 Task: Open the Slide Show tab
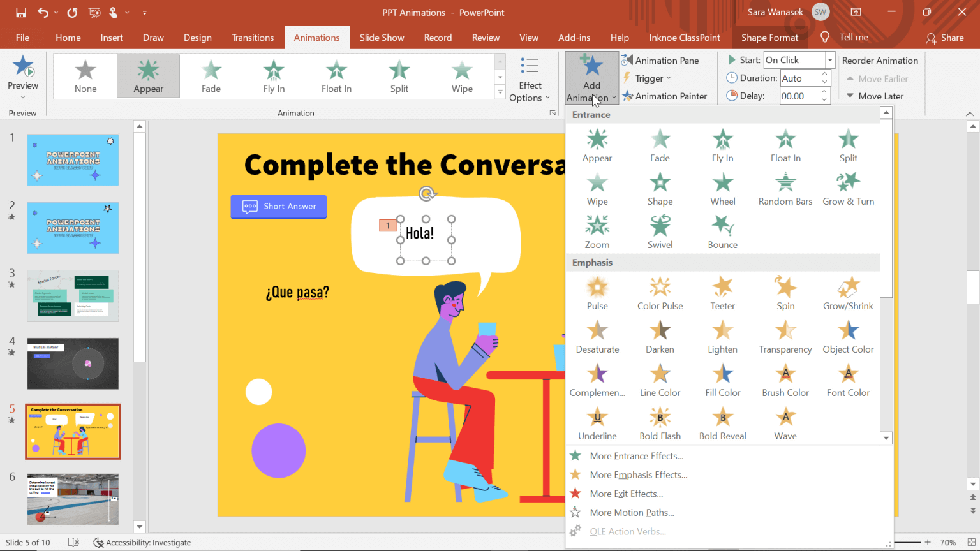tap(382, 38)
